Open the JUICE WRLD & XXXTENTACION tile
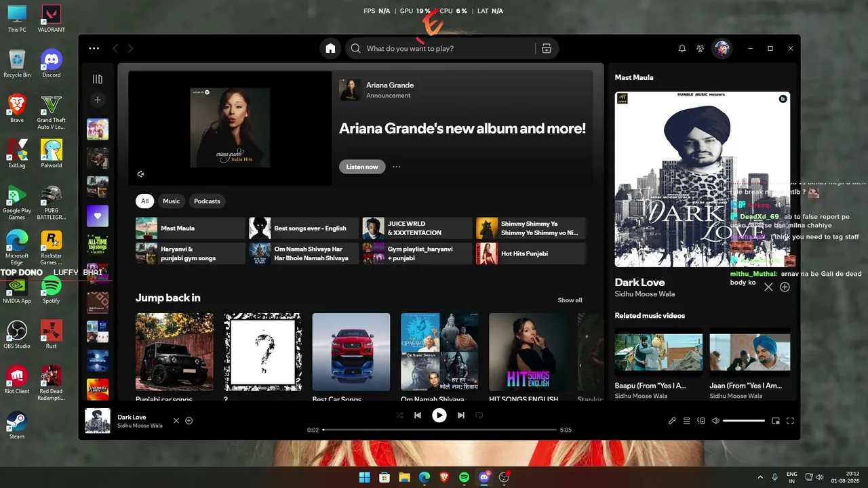The width and height of the screenshot is (868, 488). [x=417, y=228]
